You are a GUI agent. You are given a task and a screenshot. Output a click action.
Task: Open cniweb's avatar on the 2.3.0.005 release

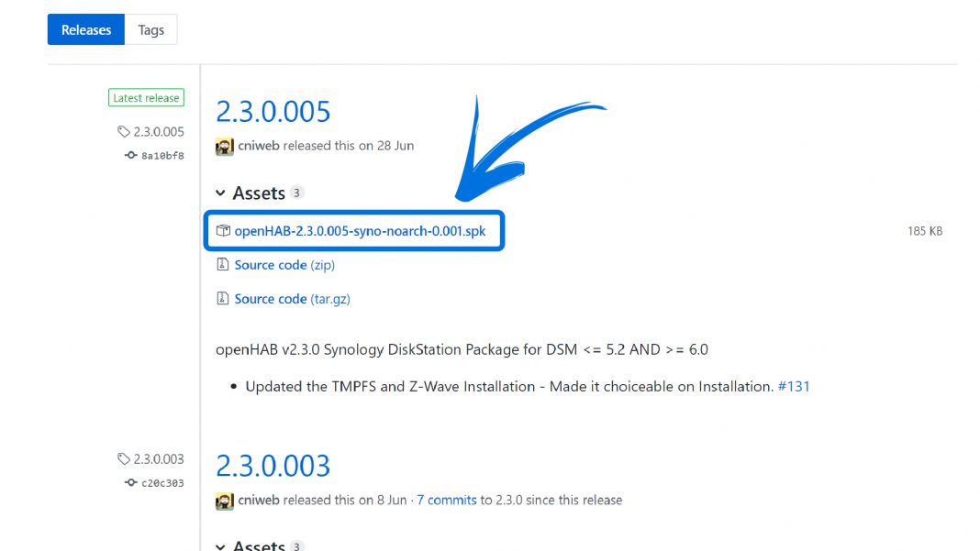(223, 146)
